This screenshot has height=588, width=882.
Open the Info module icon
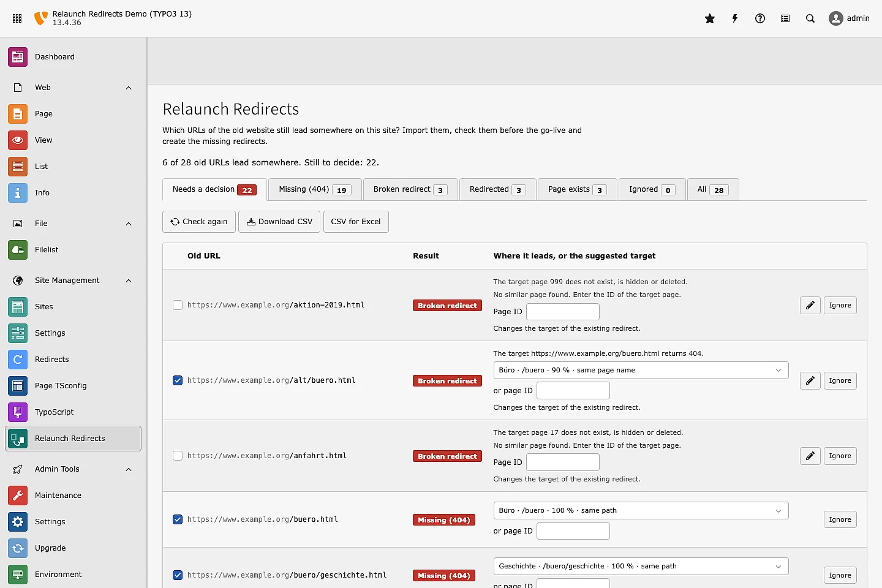point(18,193)
